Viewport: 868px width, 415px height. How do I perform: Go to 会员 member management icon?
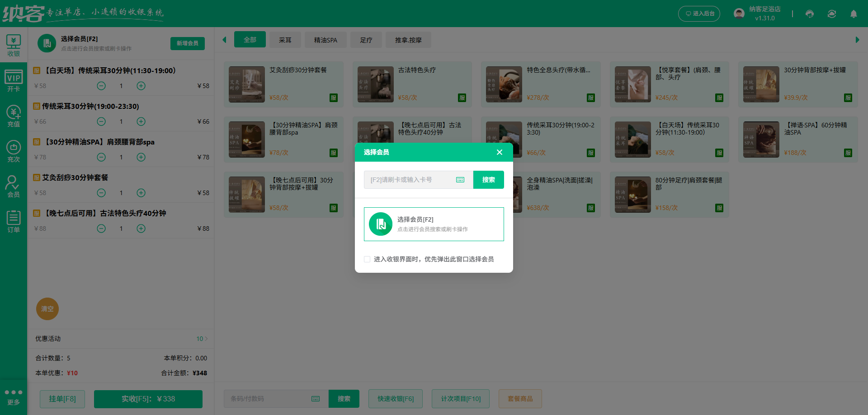[14, 187]
